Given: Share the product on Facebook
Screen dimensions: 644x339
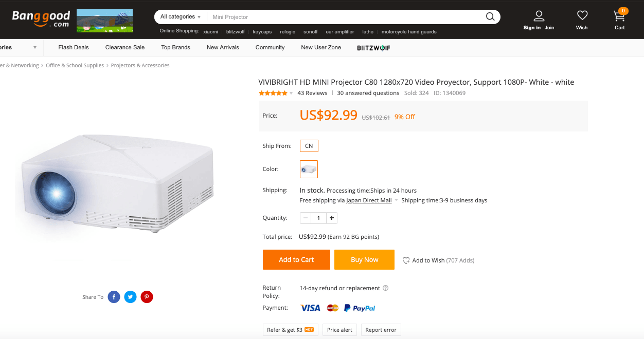Looking at the screenshot, I should (114, 297).
